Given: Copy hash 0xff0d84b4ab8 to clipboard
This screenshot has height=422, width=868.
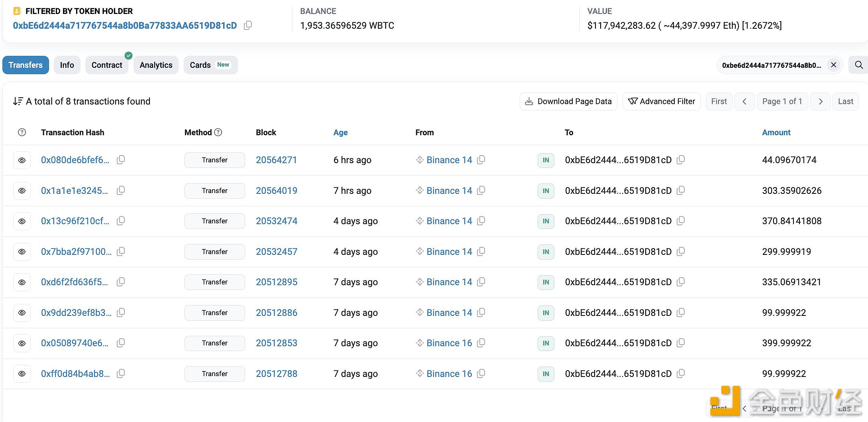Looking at the screenshot, I should point(121,374).
